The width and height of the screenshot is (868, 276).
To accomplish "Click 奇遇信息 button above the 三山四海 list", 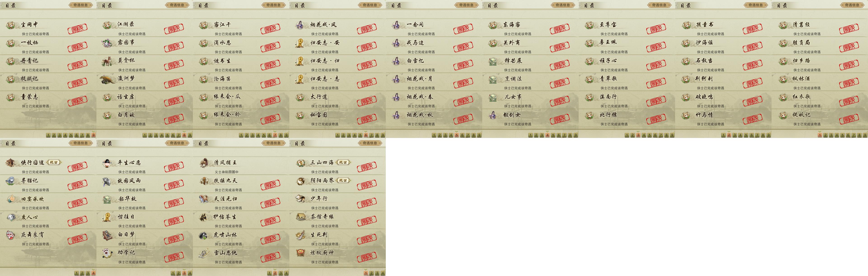I will point(370,143).
